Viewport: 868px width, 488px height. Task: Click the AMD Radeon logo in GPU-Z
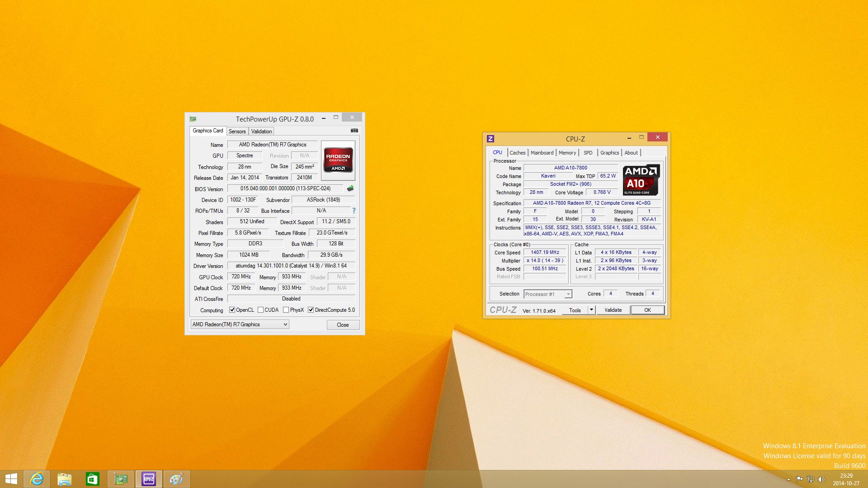pyautogui.click(x=338, y=160)
